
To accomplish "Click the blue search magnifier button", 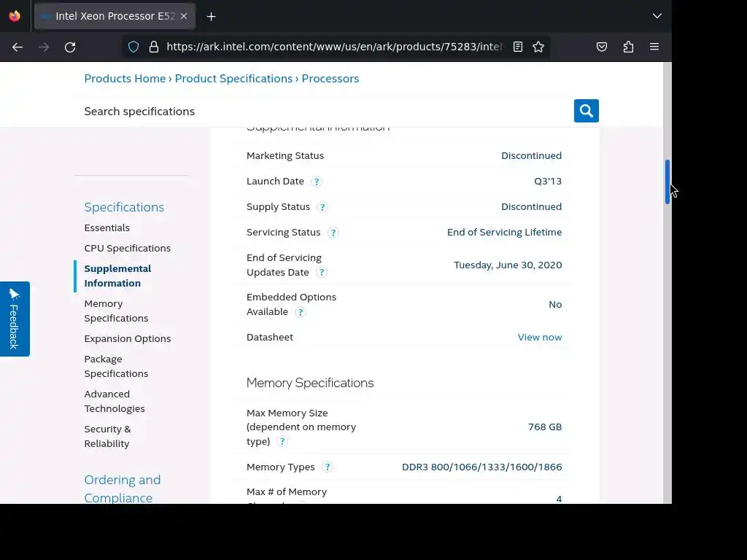I will 586,111.
